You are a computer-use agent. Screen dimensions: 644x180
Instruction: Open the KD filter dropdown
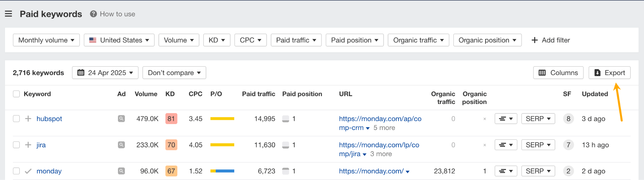217,40
